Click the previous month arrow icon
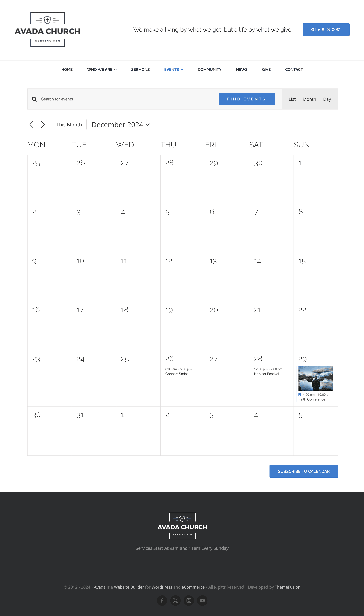 point(31,125)
